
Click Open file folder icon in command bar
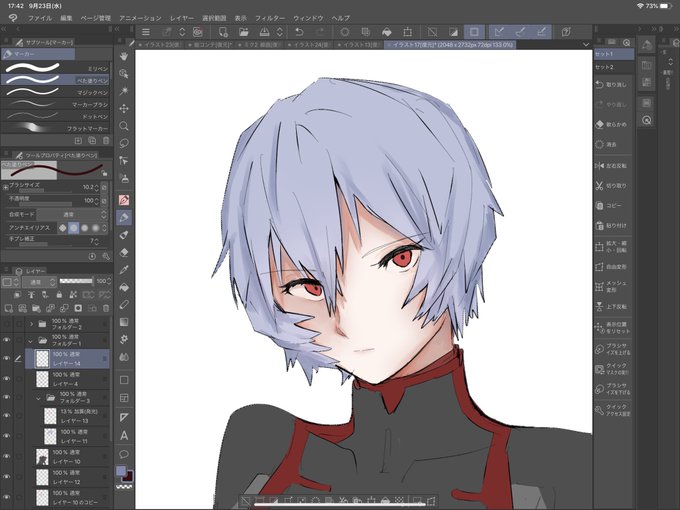click(x=244, y=32)
